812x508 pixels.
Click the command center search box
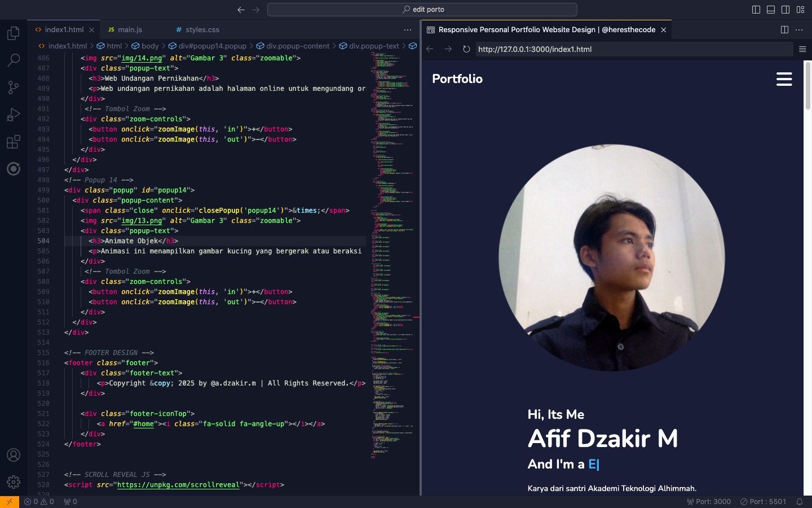422,10
